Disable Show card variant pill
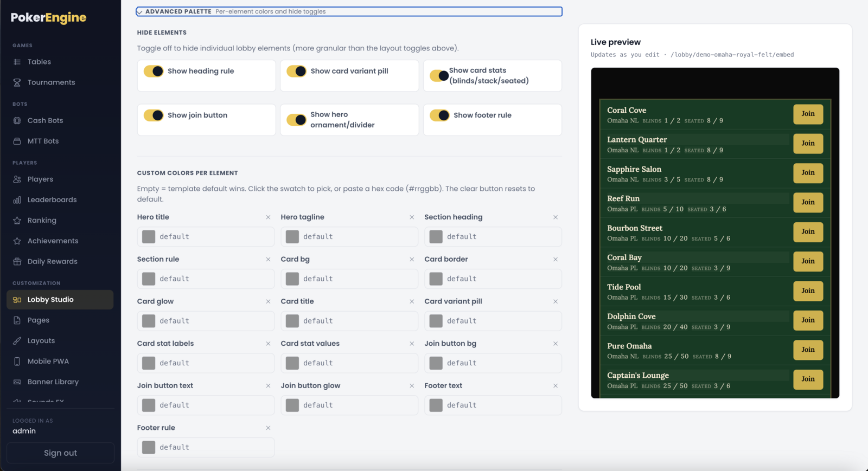 pyautogui.click(x=297, y=71)
